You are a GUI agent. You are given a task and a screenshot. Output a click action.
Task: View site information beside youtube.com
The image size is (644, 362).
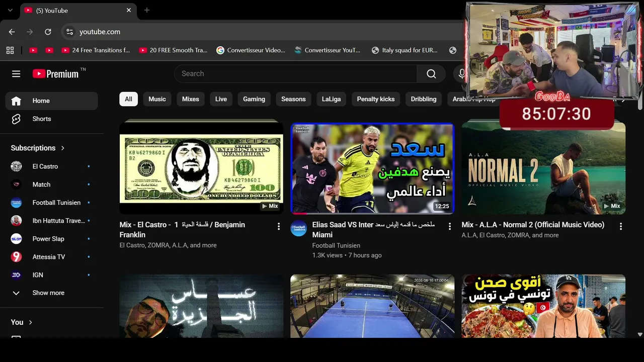point(69,32)
